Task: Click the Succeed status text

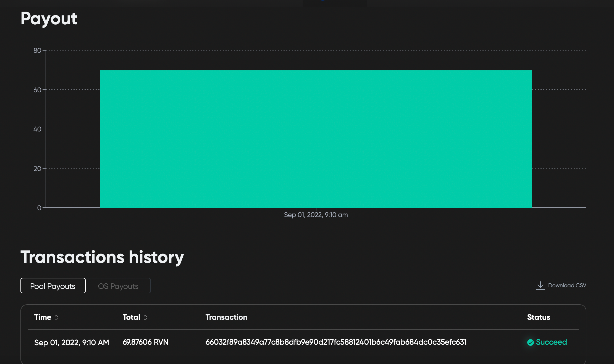Action: (x=551, y=342)
